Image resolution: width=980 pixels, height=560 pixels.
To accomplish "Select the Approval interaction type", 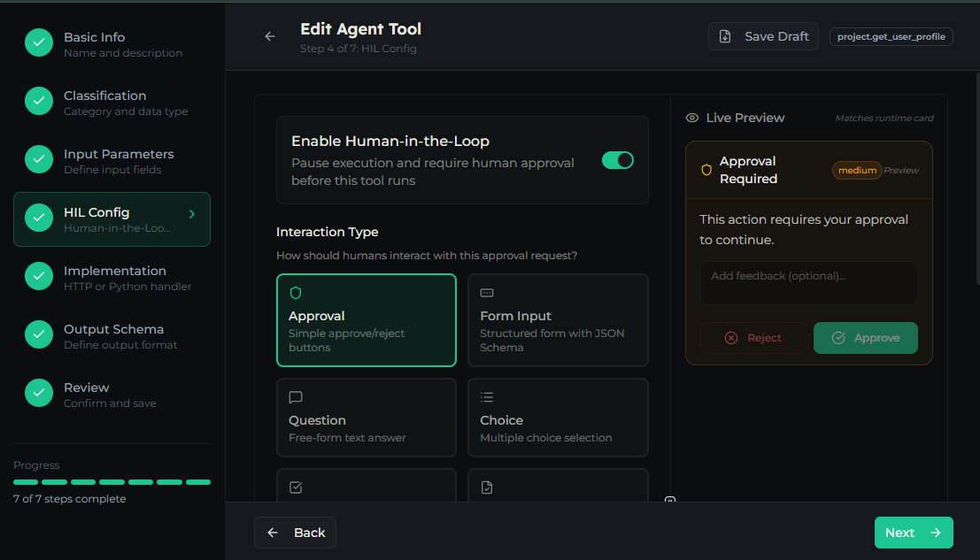I will pyautogui.click(x=367, y=320).
